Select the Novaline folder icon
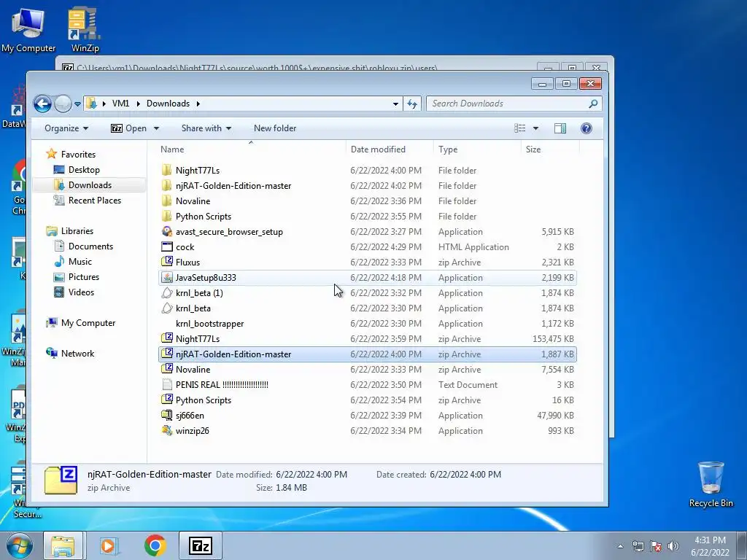Image resolution: width=747 pixels, height=560 pixels. click(166, 201)
